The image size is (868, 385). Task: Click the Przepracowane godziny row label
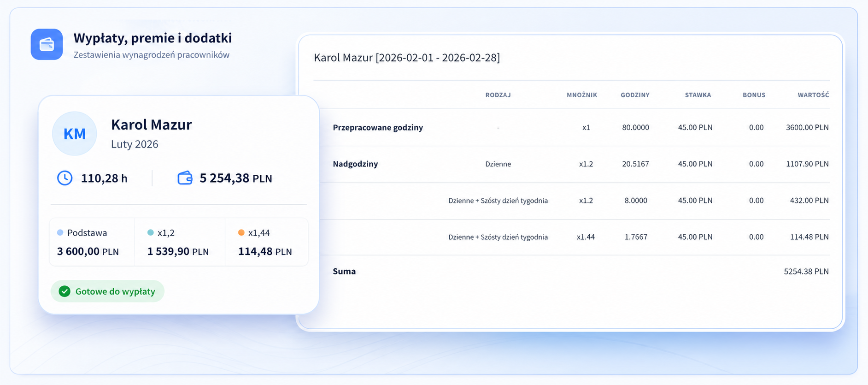378,128
